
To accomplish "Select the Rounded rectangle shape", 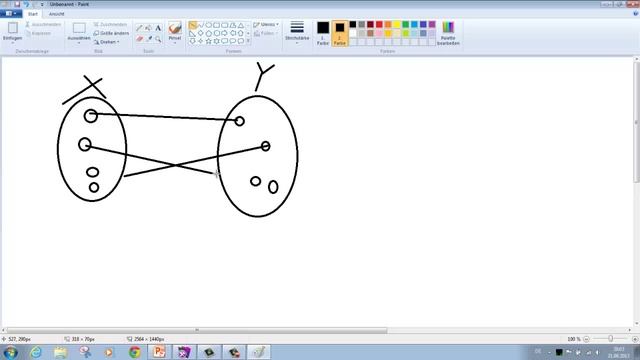I will (224, 25).
